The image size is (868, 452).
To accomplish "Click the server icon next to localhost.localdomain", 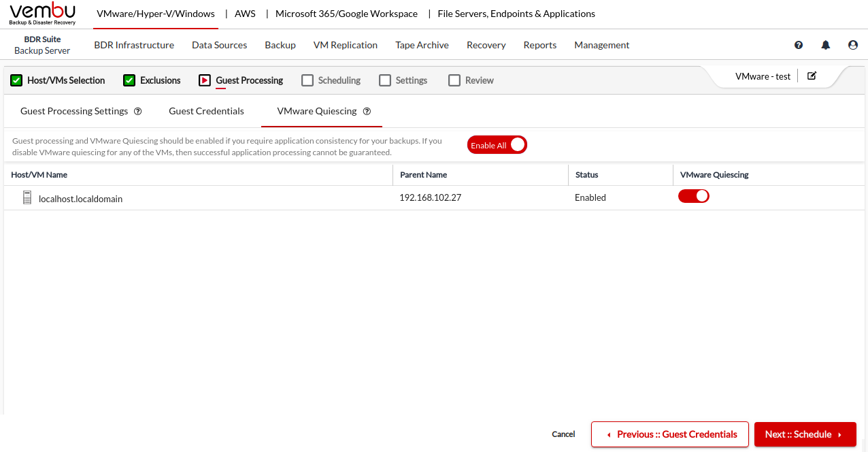I will coord(27,198).
